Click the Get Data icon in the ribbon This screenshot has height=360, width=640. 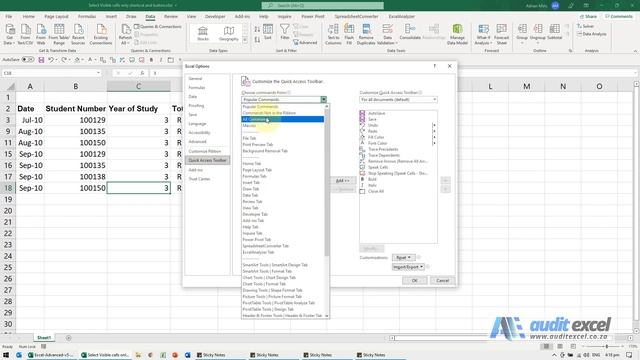[9, 34]
